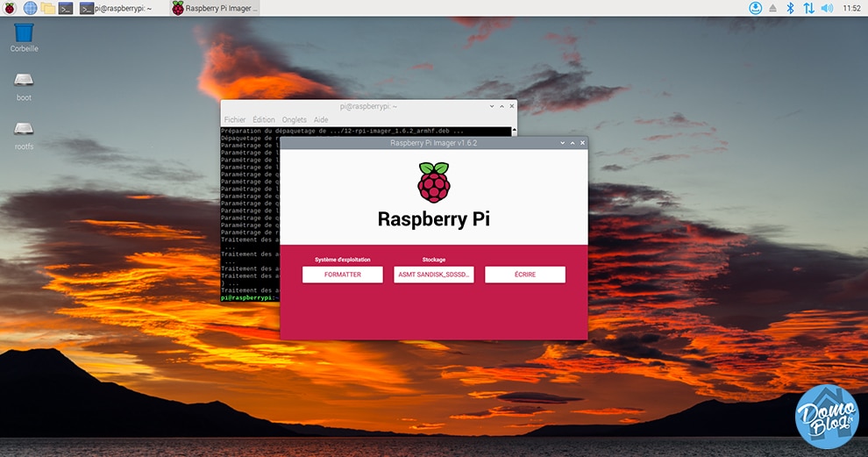Close the pi@raspberrypi terminal window
This screenshot has width=868, height=457.
(x=511, y=106)
